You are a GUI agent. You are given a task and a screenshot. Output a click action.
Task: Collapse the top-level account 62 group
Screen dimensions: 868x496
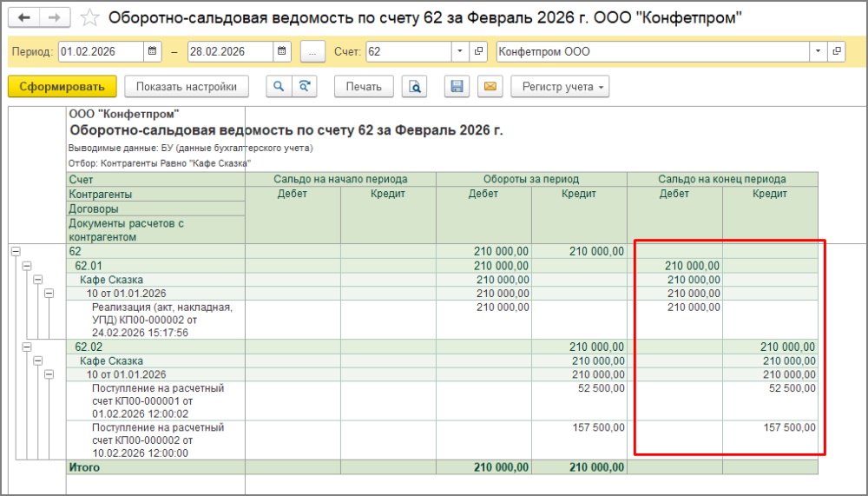[15, 251]
